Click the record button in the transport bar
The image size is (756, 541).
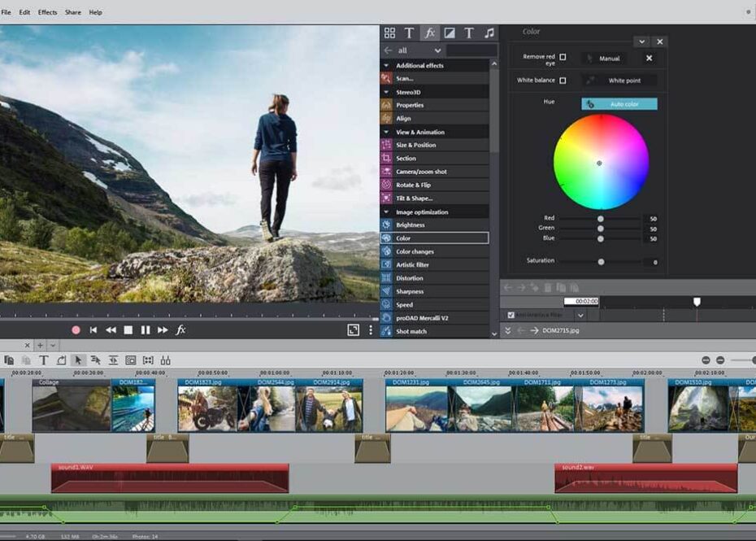[76, 330]
